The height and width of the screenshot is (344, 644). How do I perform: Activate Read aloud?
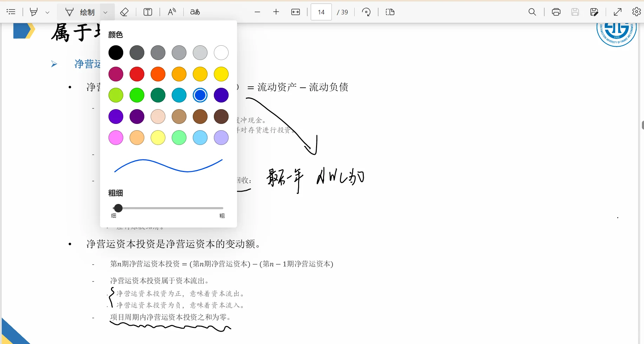point(172,12)
